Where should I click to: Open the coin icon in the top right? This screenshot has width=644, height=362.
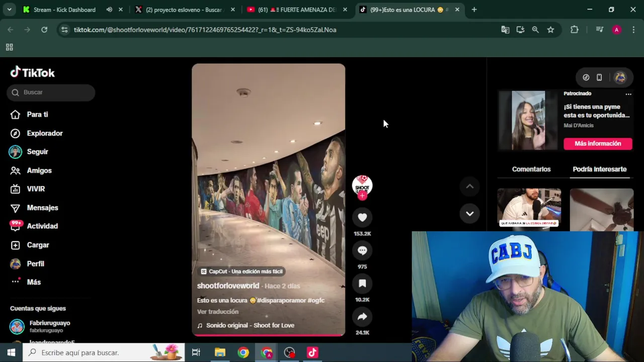tap(586, 77)
